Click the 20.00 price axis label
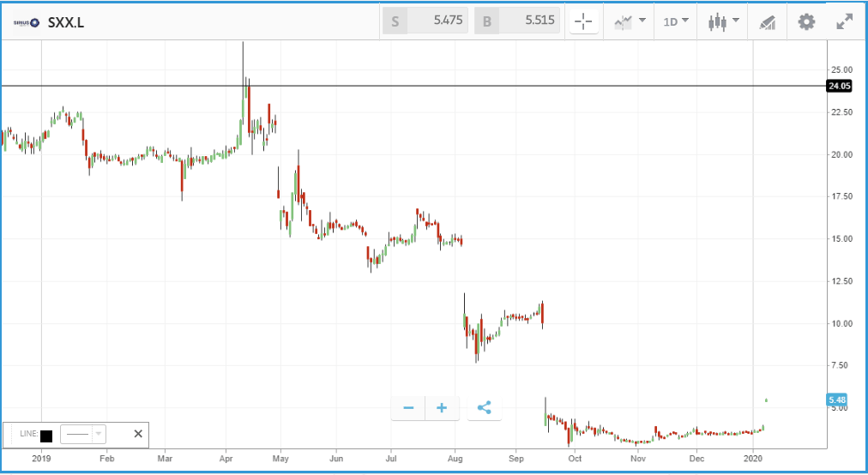868x475 pixels. pyautogui.click(x=841, y=154)
